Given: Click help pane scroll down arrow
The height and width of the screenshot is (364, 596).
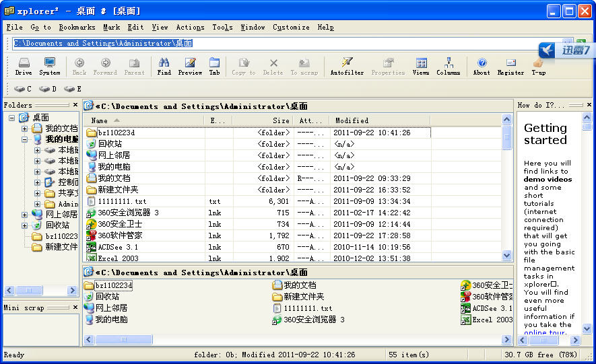Looking at the screenshot, I should [x=587, y=329].
